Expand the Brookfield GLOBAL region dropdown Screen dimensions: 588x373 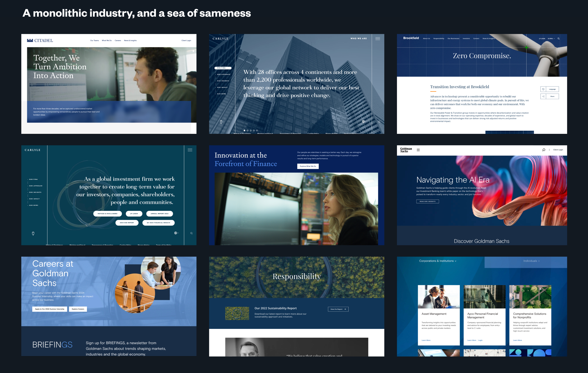pos(551,39)
